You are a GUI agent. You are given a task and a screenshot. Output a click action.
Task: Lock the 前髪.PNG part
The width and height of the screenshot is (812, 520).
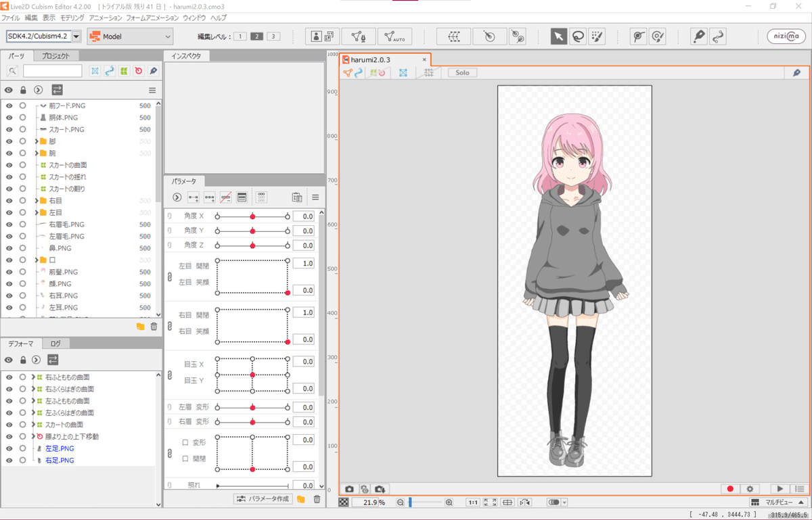[23, 272]
